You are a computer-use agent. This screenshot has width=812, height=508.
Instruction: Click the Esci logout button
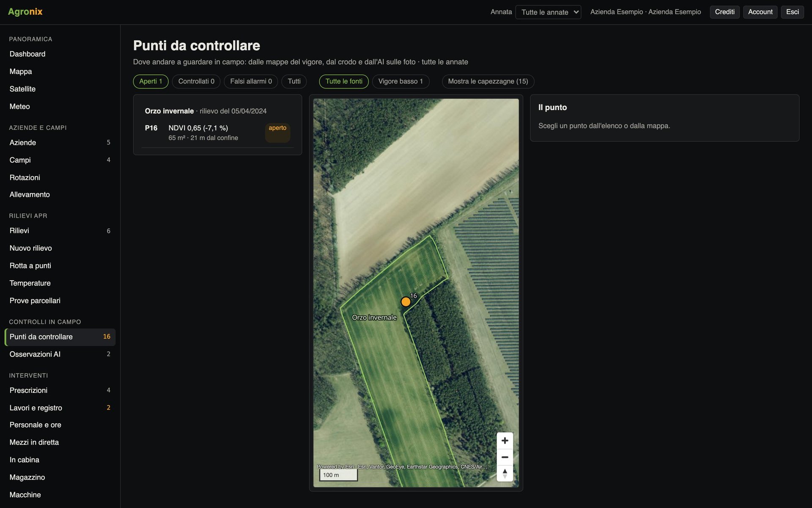[x=792, y=12]
